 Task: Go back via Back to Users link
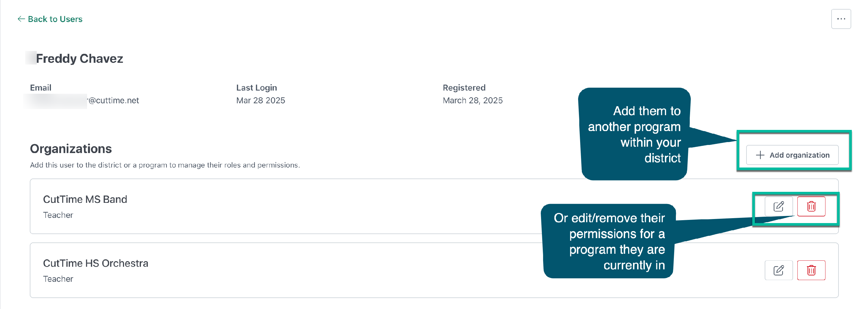[50, 19]
